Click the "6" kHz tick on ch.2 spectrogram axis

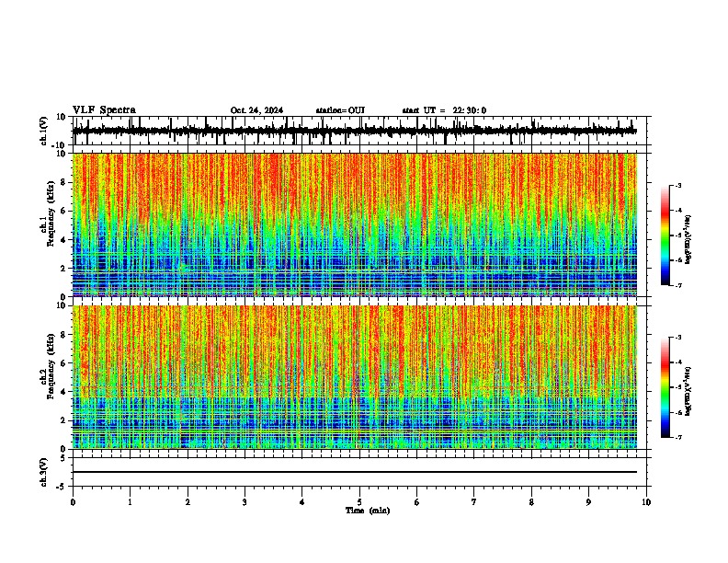click(x=63, y=363)
